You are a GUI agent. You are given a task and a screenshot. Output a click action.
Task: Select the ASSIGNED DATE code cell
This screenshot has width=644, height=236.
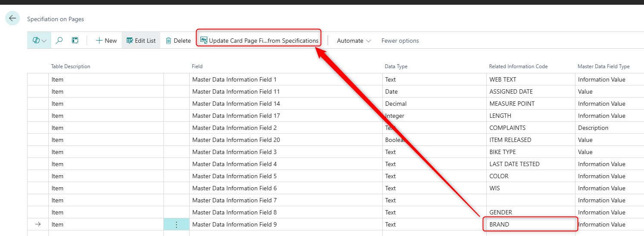511,91
